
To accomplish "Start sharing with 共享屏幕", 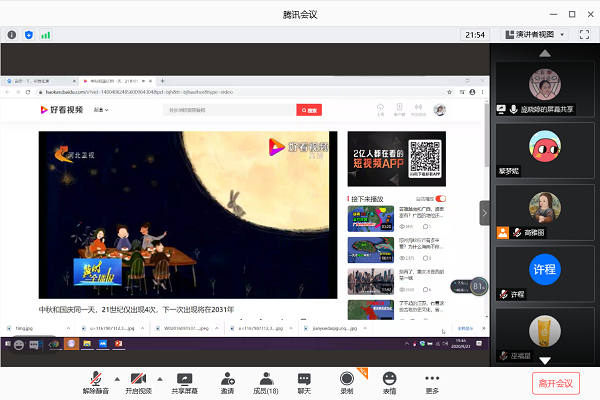I will [x=184, y=383].
